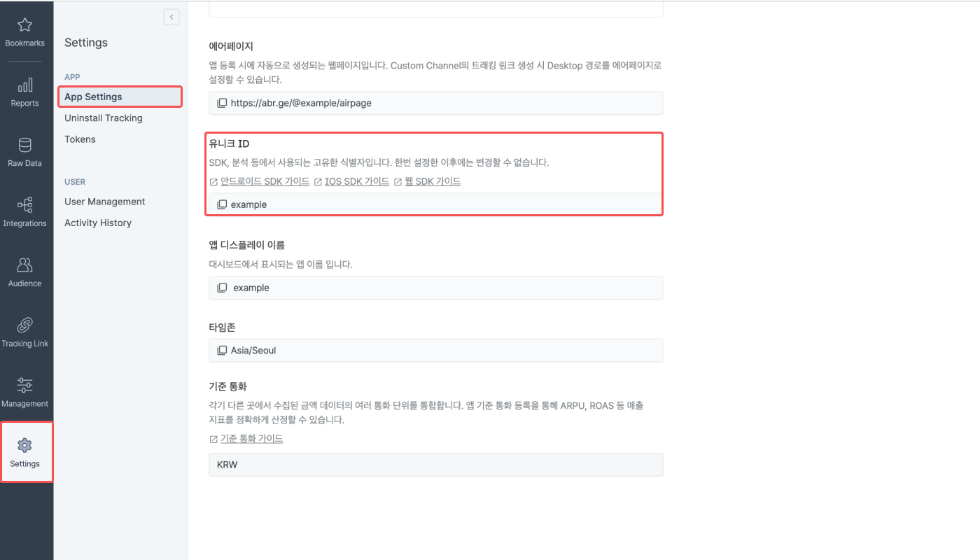Copy the 앱 디스플레이 이름 example icon
This screenshot has height=560, width=980.
coord(222,288)
